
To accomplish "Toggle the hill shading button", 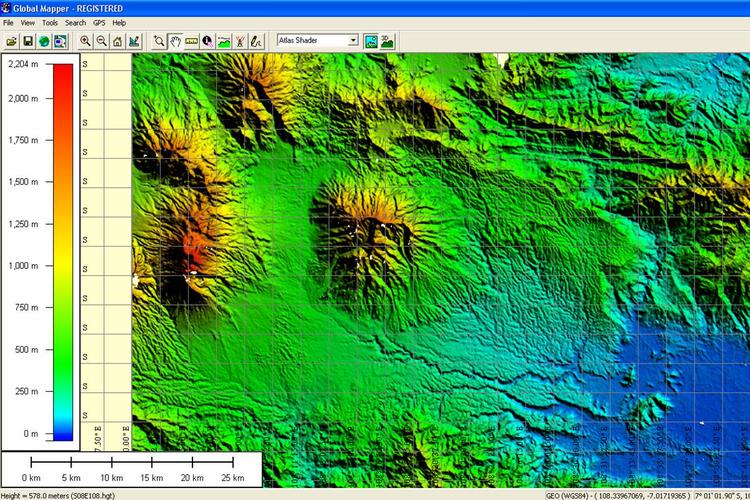I will pyautogui.click(x=371, y=41).
